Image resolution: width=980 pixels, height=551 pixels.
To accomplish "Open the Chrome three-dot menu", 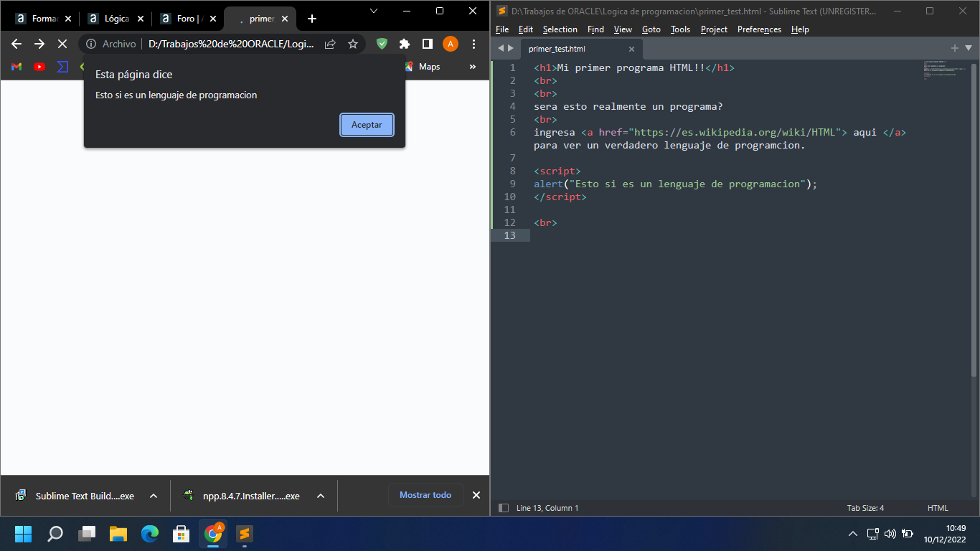I will point(474,44).
